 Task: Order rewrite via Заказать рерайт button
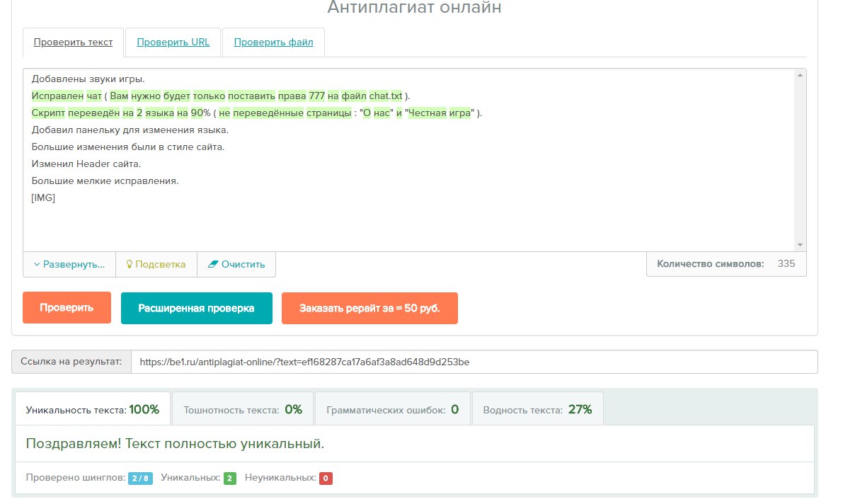point(369,308)
